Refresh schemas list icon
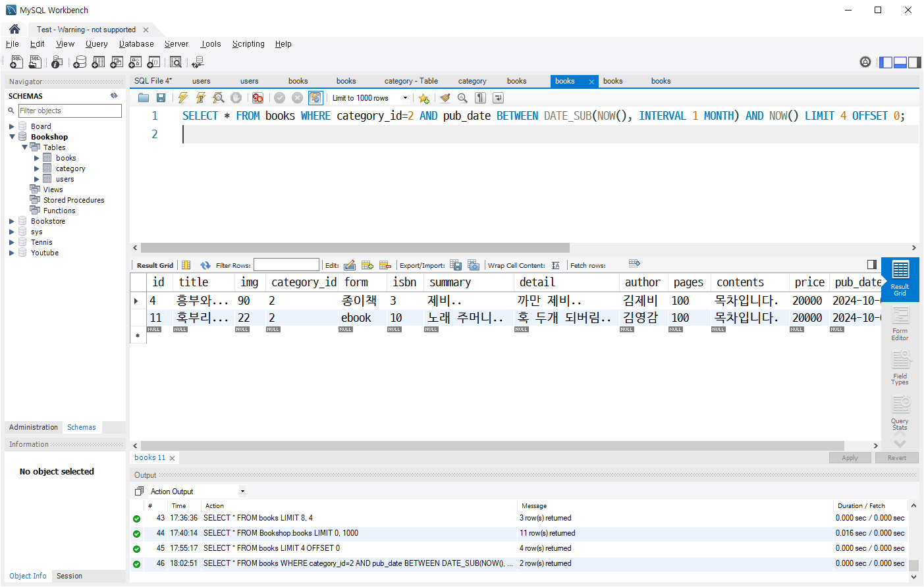Screen dimensions: 924x587 (x=114, y=96)
